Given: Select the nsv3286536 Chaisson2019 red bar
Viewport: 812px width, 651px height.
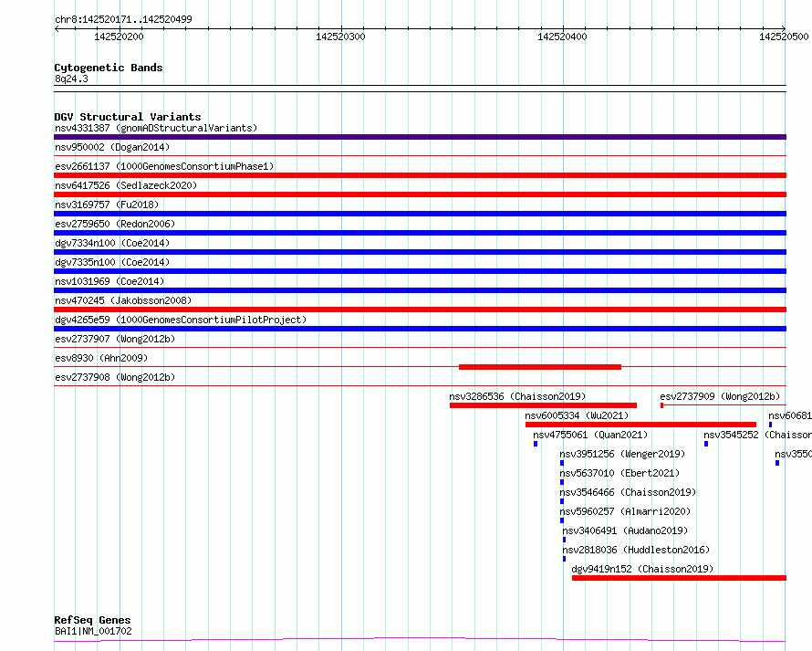Looking at the screenshot, I should (x=543, y=405).
